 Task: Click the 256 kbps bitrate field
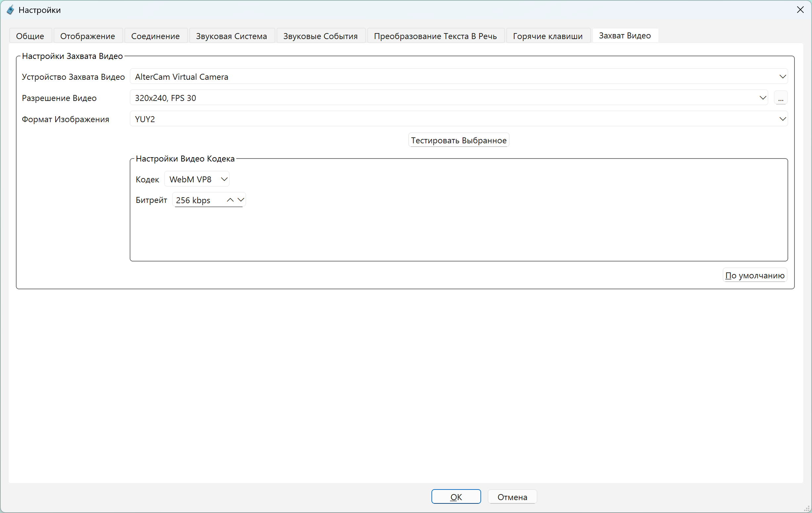pos(199,200)
